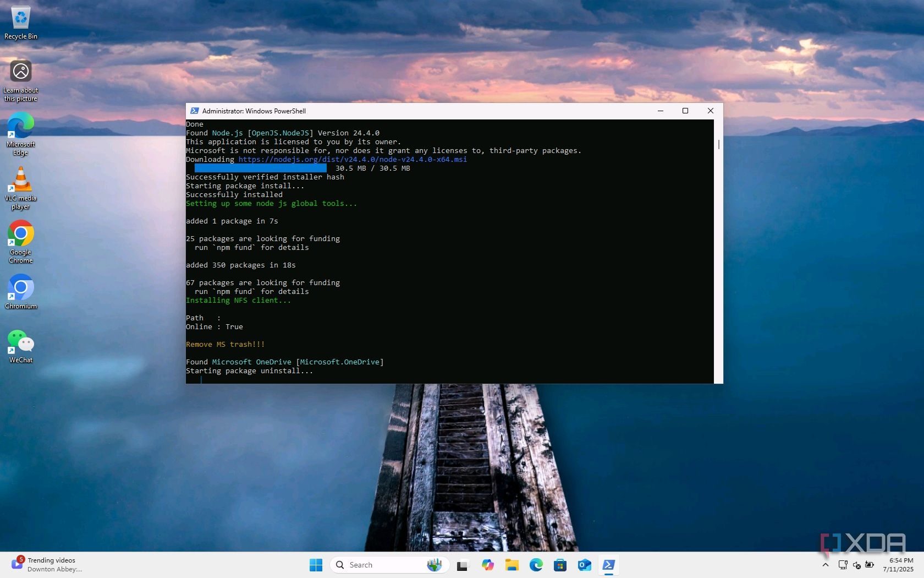The width and height of the screenshot is (924, 578).
Task: Click the PowerShell window vertical scrollbar
Action: coord(718,144)
